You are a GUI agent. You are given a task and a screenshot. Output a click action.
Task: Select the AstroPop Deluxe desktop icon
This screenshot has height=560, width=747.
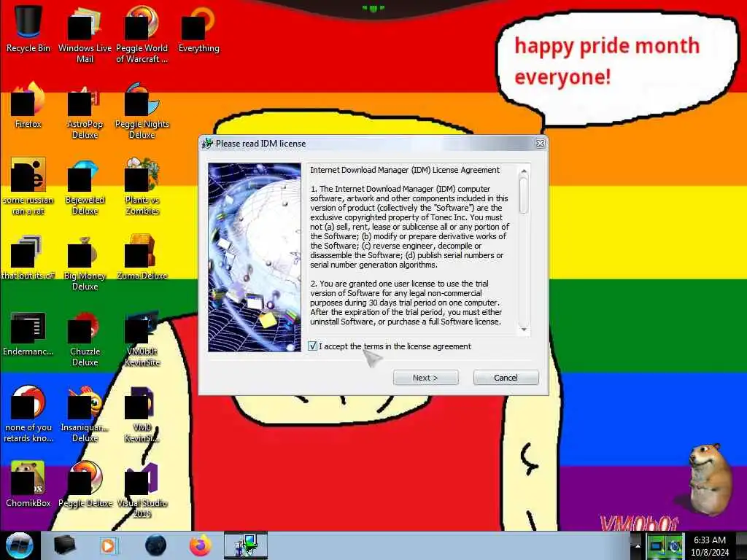coord(85,111)
